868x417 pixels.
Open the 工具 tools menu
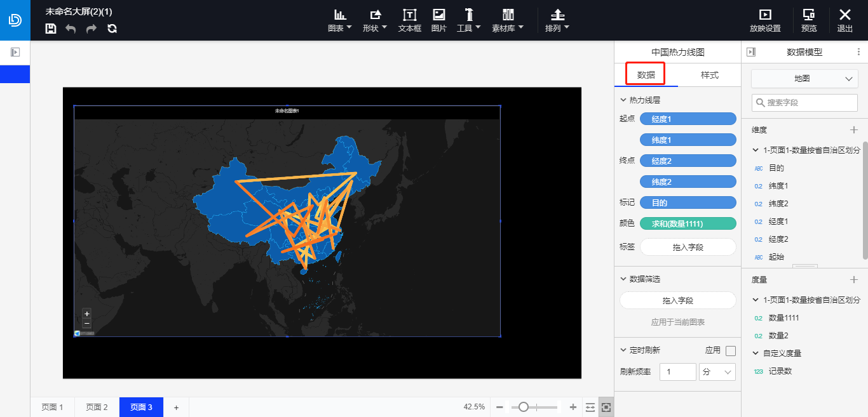[x=469, y=20]
